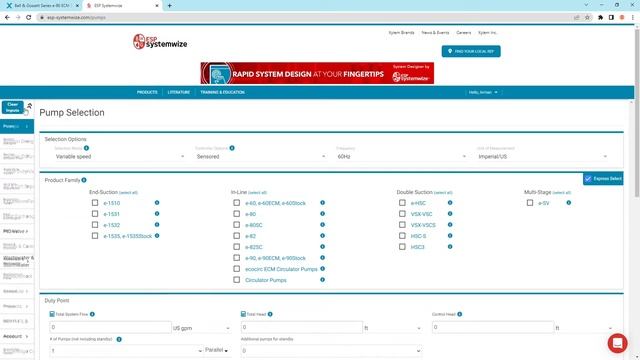Viewport: 640px width, 360px height.
Task: Collapse sidebar with double-chevron icon
Action: (29, 106)
